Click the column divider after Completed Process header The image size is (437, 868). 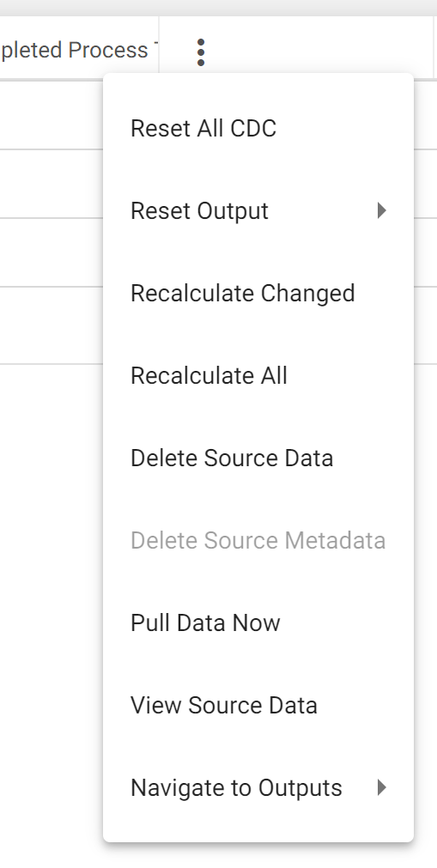click(159, 47)
